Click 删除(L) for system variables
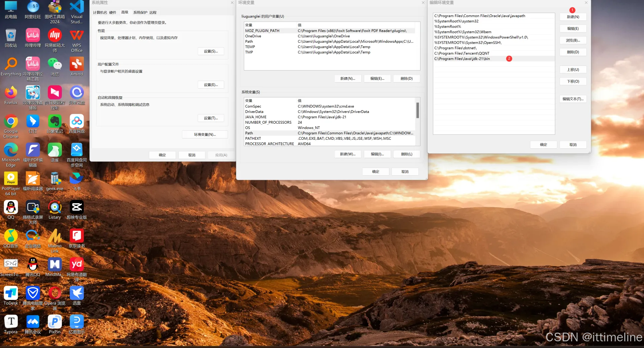644x348 pixels. (x=406, y=154)
